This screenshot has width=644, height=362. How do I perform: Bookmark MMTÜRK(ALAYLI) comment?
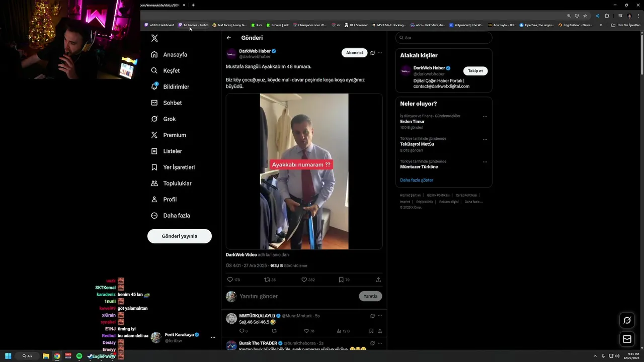click(x=371, y=331)
